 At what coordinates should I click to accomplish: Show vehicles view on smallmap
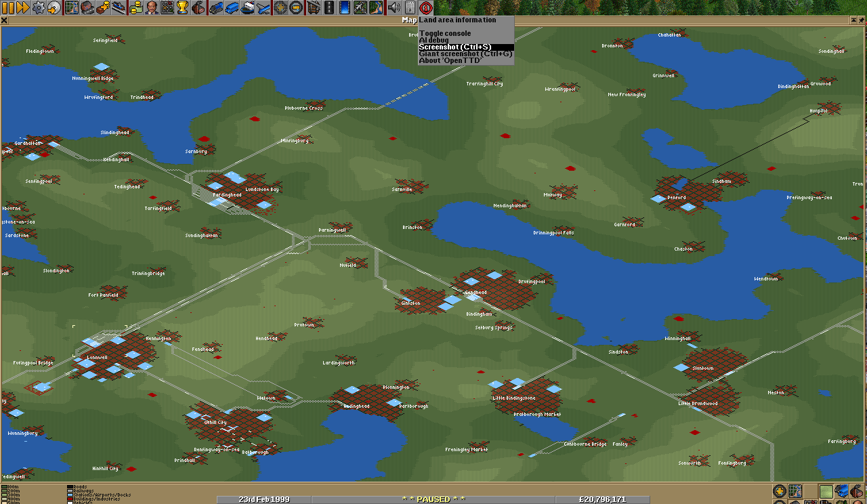tap(841, 491)
